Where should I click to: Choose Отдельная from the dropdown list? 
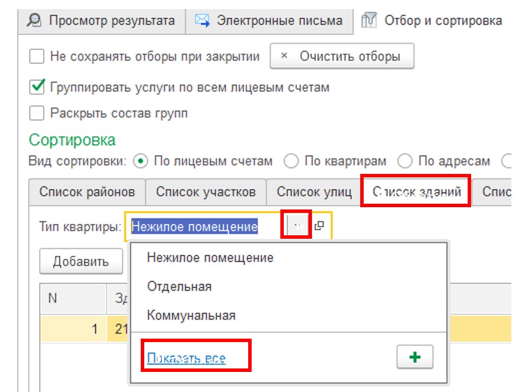click(179, 286)
